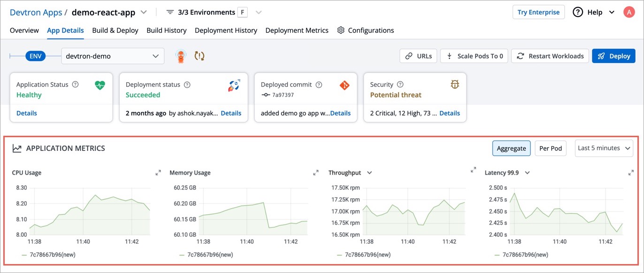The width and height of the screenshot is (644, 273).
Task: Open the Deployment Metrics tab
Action: tap(297, 30)
